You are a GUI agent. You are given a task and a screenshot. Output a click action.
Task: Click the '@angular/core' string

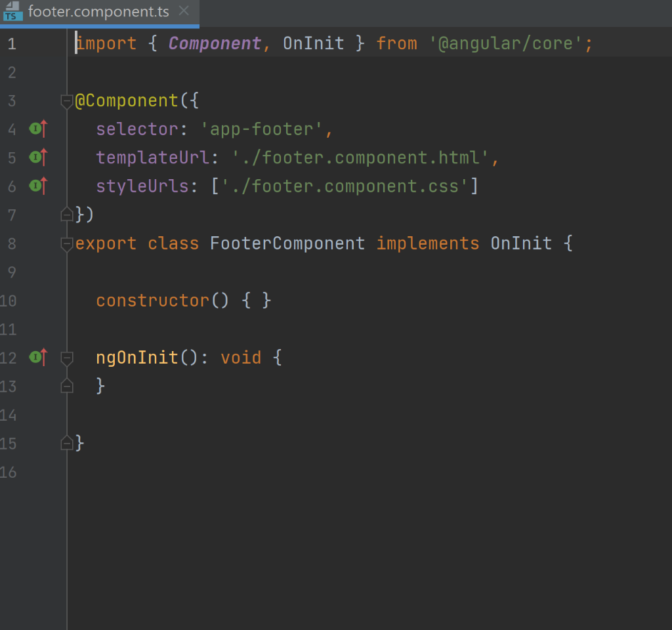(x=506, y=43)
